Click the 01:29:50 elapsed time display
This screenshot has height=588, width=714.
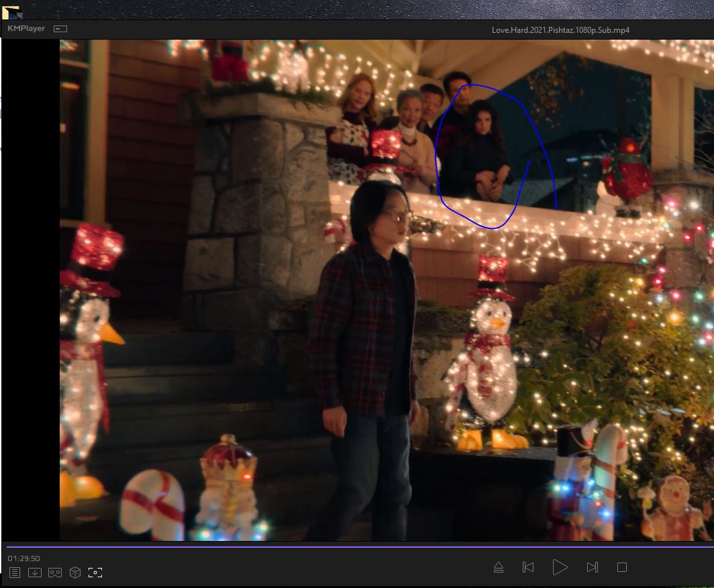click(24, 558)
